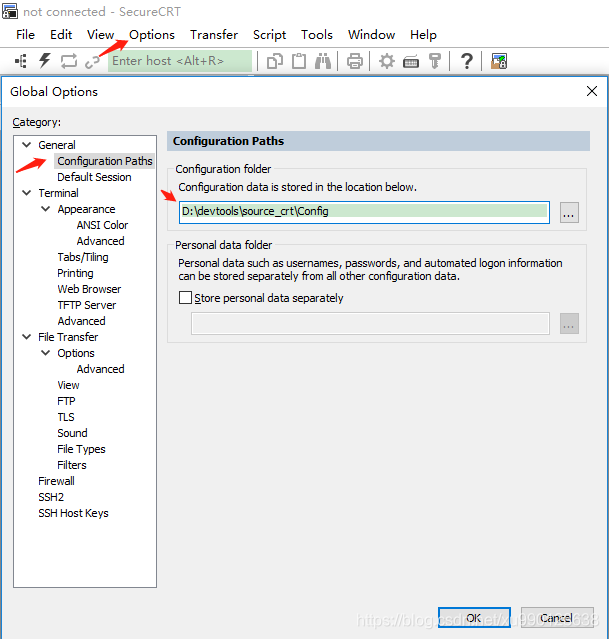Select View in the category tree
The width and height of the screenshot is (609, 639).
pos(68,385)
